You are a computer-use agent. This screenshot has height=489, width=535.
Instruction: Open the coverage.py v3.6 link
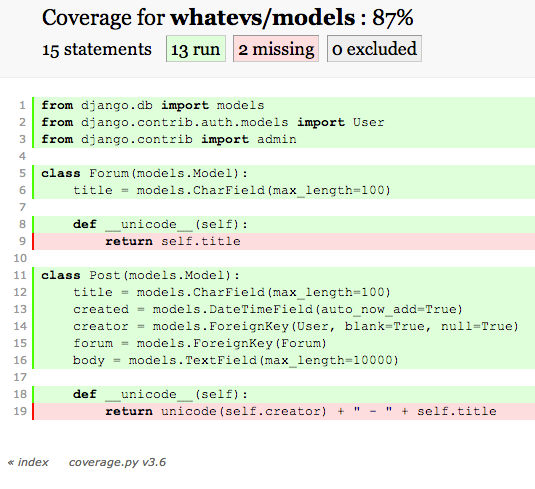[x=117, y=462]
